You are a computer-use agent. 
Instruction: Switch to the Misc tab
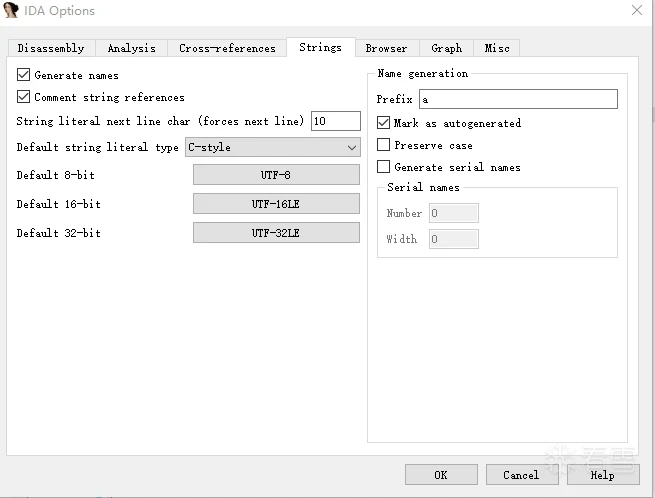497,48
